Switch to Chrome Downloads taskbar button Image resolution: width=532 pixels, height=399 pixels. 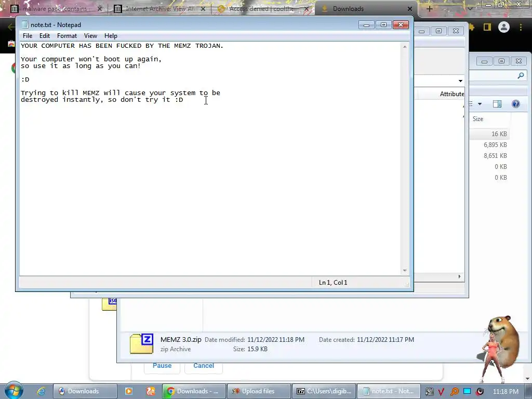[x=194, y=391]
